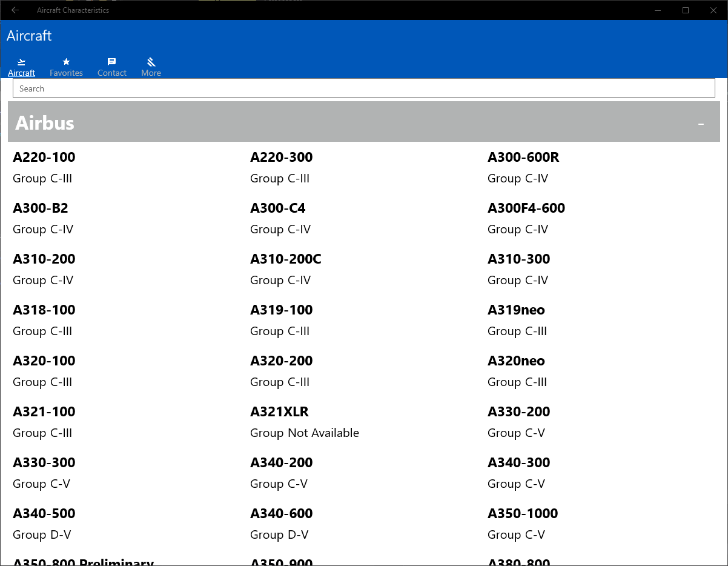This screenshot has height=566, width=728.
Task: Click 'Group C-IV' under A310-200C
Action: click(x=280, y=281)
